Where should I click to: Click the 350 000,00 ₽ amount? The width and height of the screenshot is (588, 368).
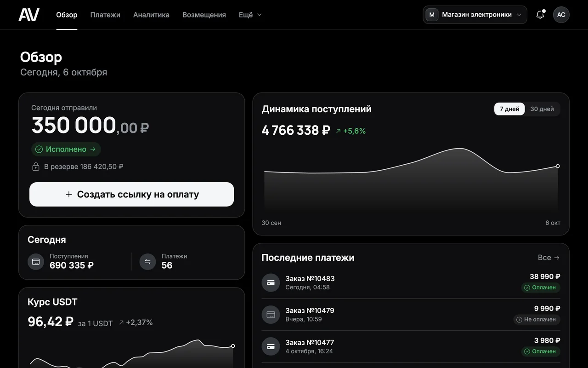point(90,126)
